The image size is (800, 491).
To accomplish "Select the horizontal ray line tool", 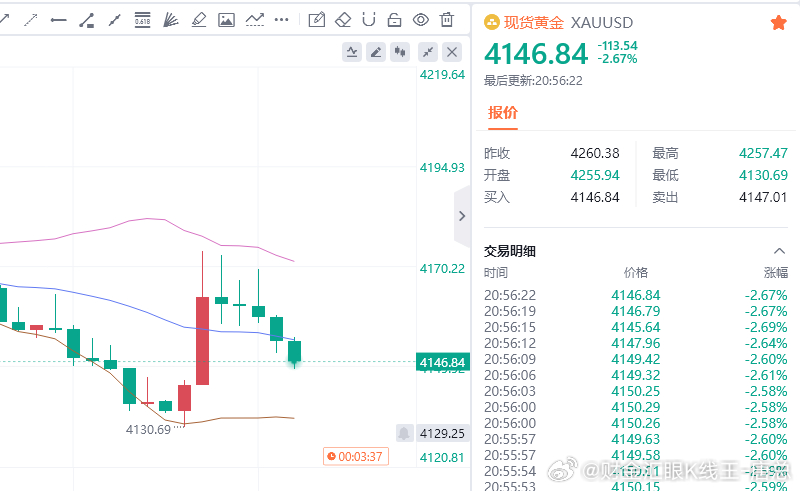I will click(x=59, y=20).
